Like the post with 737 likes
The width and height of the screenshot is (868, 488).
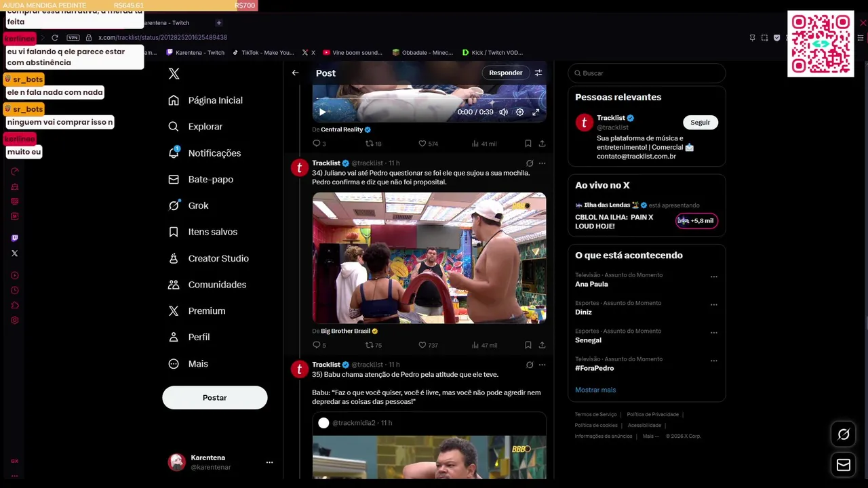(428, 345)
